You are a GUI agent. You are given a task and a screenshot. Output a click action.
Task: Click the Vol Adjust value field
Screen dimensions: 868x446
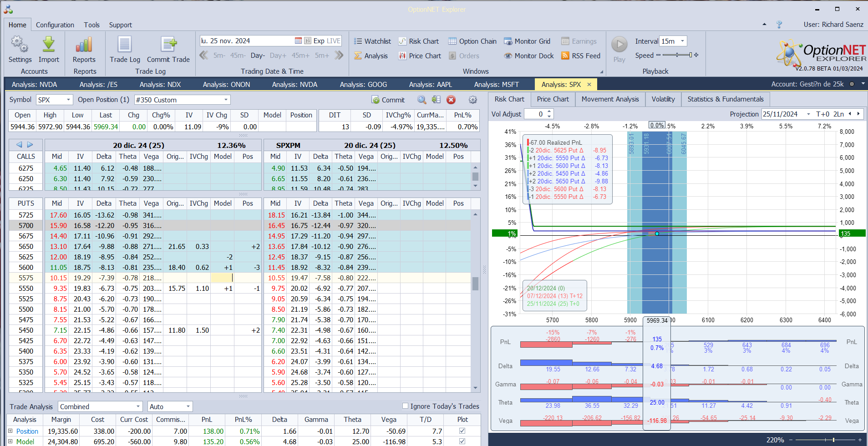coord(535,114)
